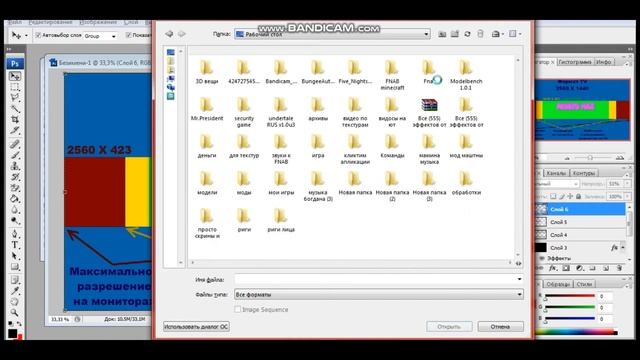Expand the layer blend mode dropdown

click(x=576, y=184)
